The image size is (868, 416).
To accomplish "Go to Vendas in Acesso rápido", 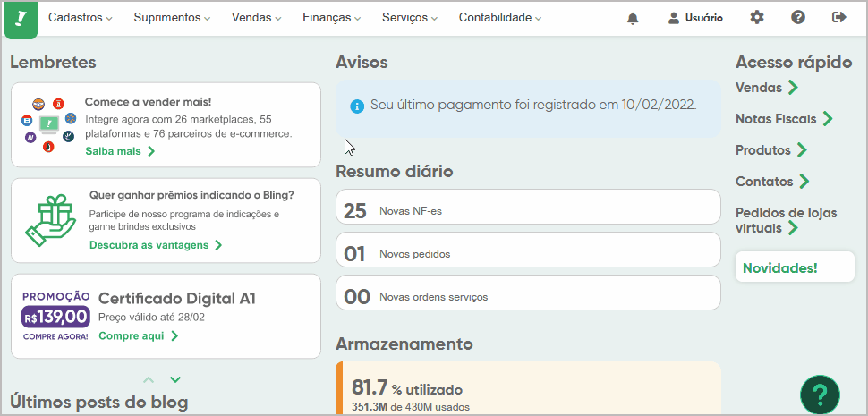I will (x=767, y=88).
